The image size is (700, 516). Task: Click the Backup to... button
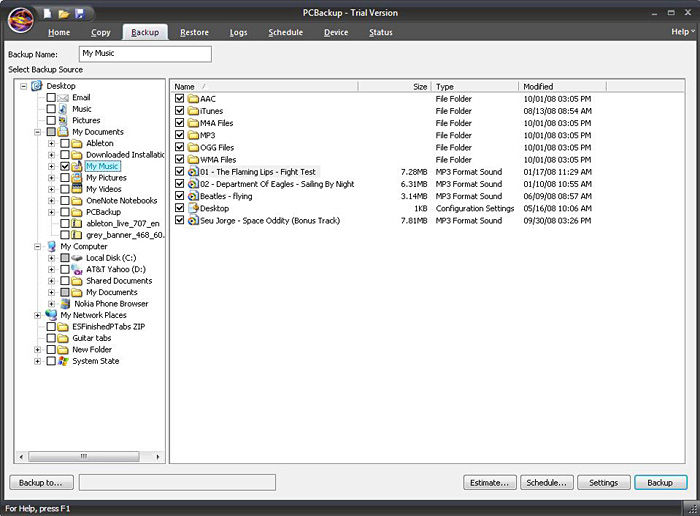[42, 483]
